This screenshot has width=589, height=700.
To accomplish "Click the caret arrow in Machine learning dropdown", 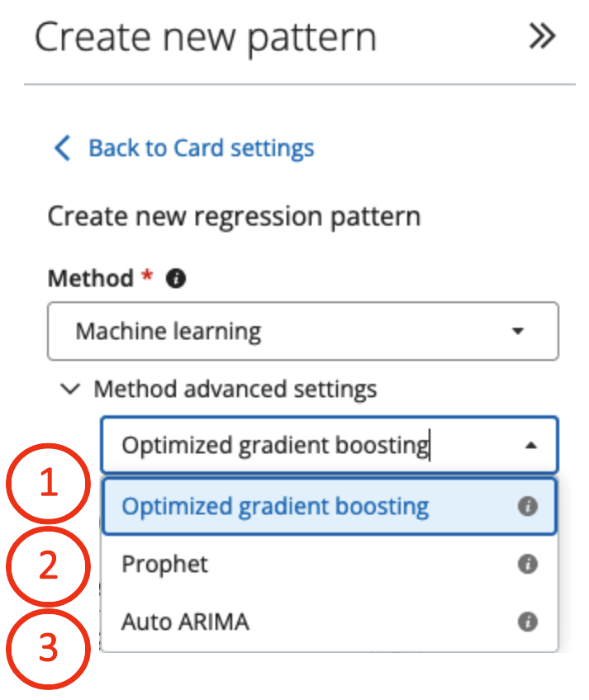I will click(518, 332).
